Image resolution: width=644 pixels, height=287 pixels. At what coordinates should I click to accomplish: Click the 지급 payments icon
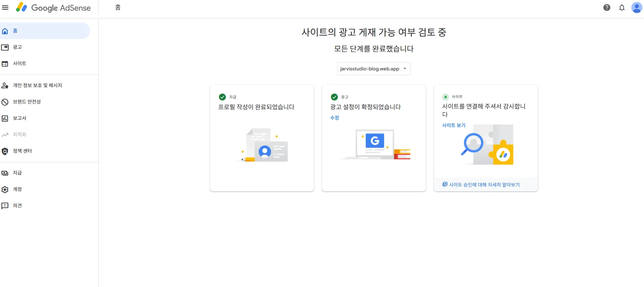5,173
